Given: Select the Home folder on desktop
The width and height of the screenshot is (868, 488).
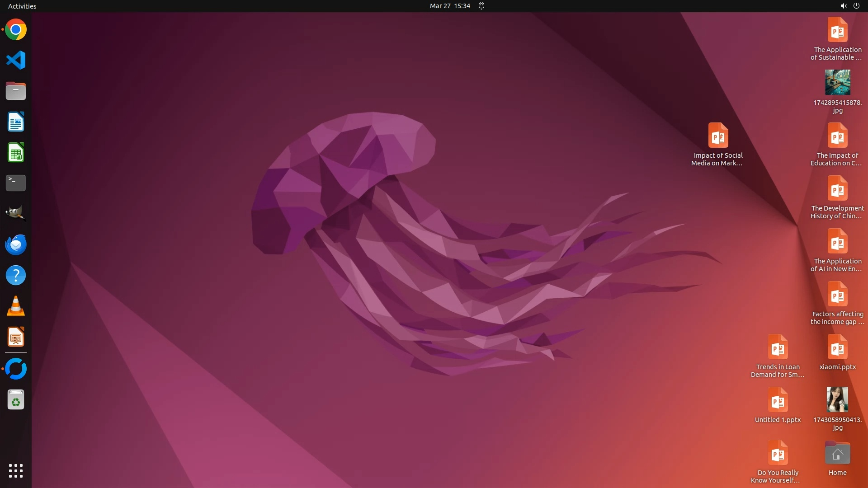Looking at the screenshot, I should pyautogui.click(x=837, y=454).
